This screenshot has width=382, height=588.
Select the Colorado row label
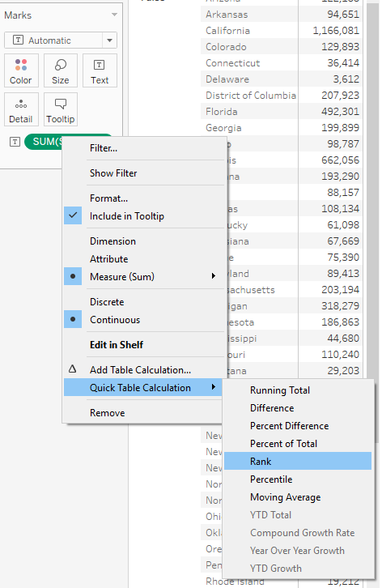point(226,47)
